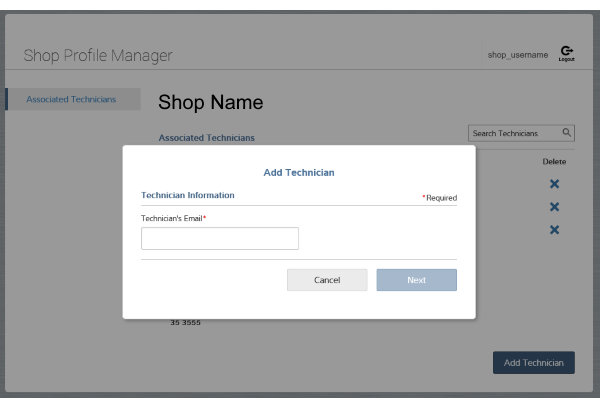Screen dimensions: 600x408
Task: Remove the third technician using X icon
Action: [x=554, y=230]
